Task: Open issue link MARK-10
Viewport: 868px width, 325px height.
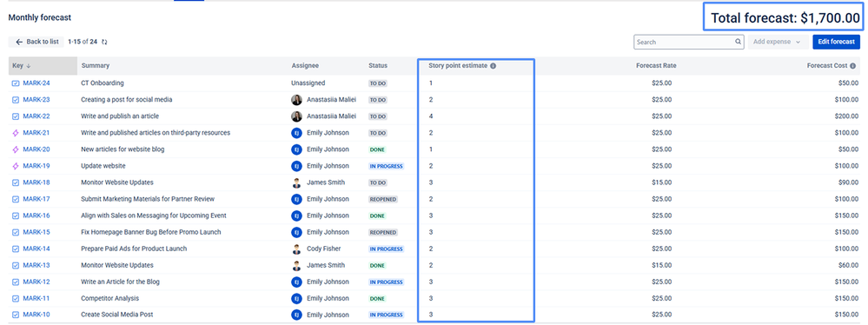Action: click(x=36, y=315)
